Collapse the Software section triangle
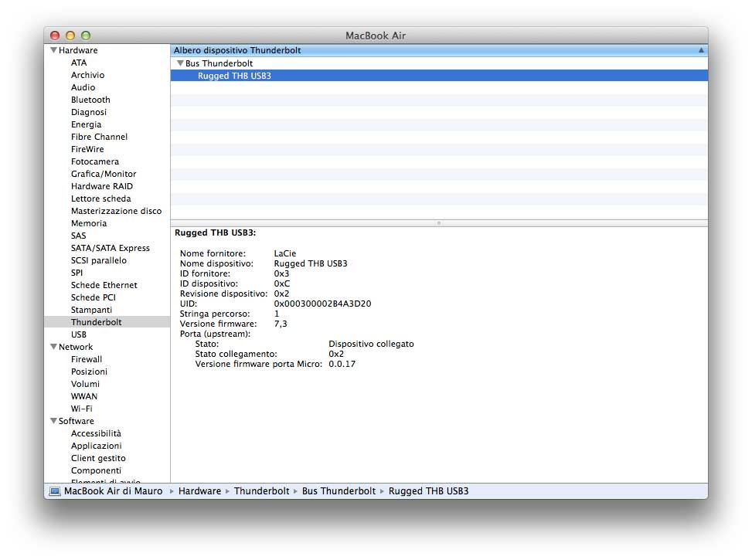The image size is (752, 560). (53, 421)
